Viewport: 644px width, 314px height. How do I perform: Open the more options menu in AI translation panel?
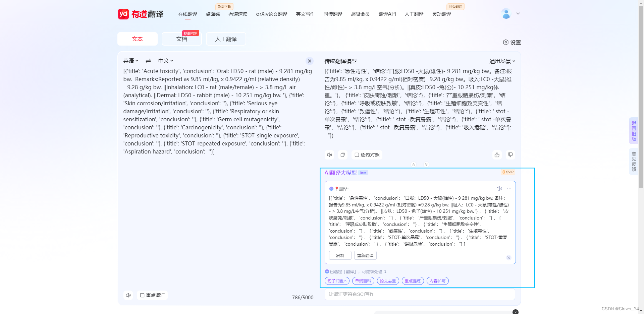[509, 189]
